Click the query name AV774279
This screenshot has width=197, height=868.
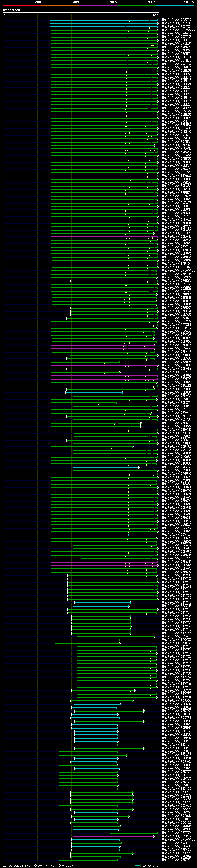pyautogui.click(x=11, y=10)
